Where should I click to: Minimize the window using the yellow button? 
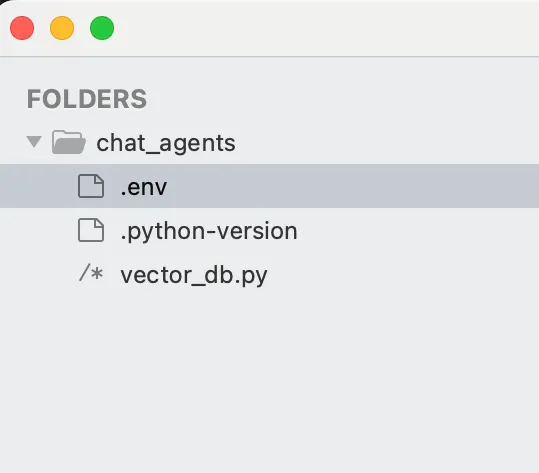62,28
